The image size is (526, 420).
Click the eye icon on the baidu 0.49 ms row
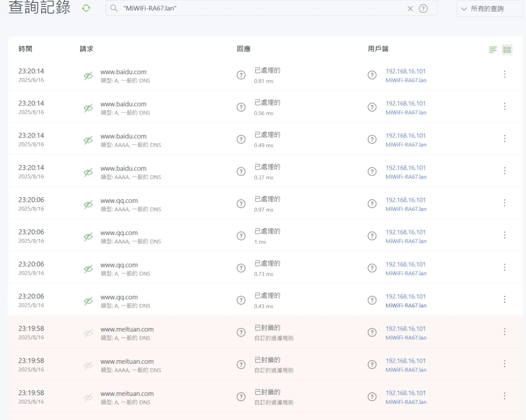pos(88,140)
